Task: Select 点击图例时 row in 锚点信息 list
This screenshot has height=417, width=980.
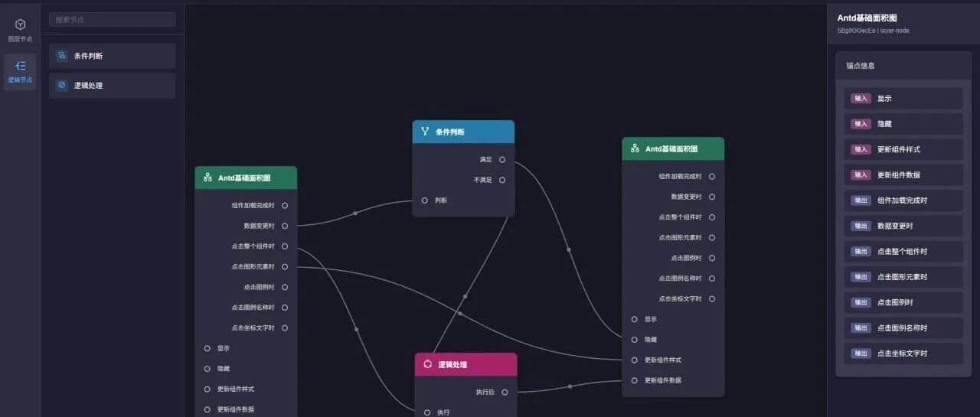Action: pos(903,302)
